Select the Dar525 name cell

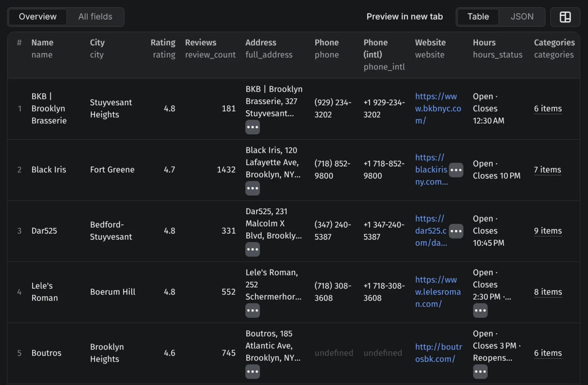[44, 231]
